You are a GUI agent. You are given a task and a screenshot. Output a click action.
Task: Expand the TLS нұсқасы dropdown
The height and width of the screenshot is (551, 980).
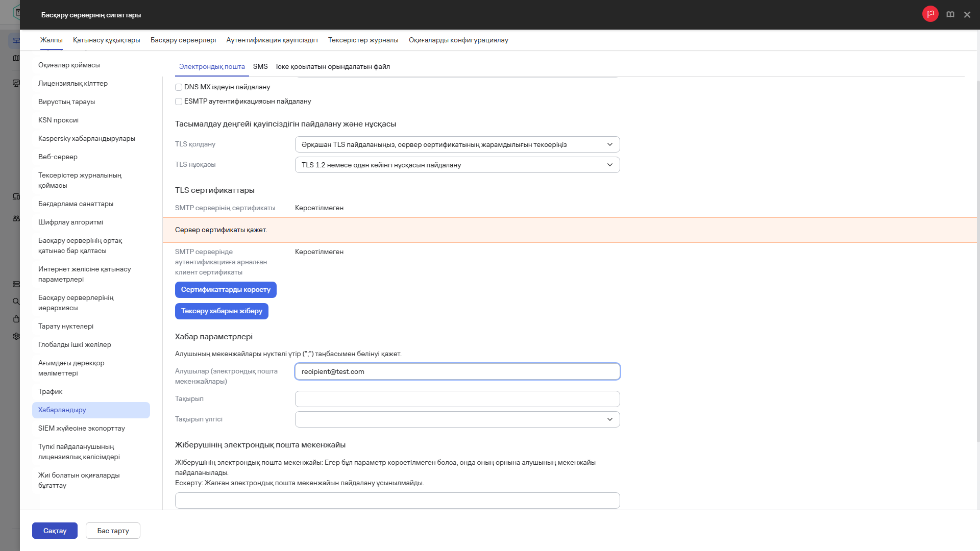457,165
